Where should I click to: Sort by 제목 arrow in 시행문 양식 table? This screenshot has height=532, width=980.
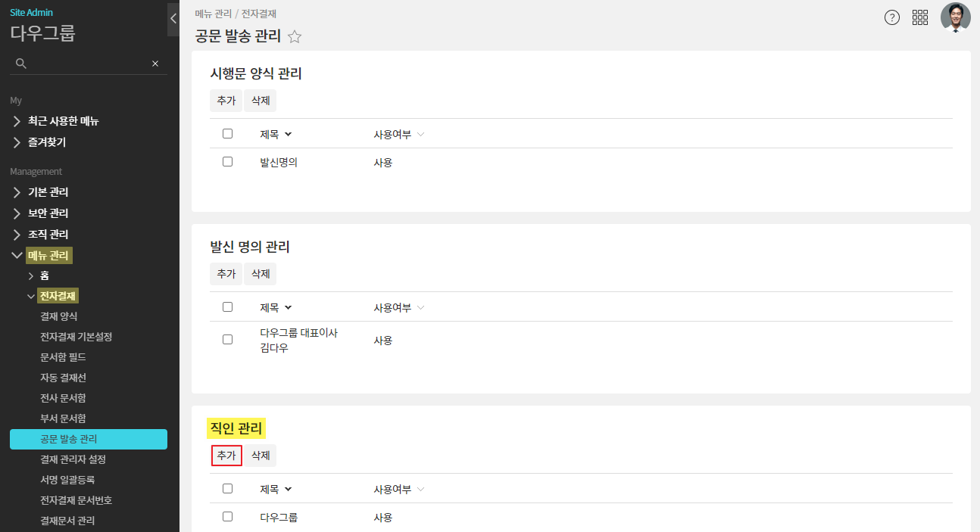click(288, 134)
